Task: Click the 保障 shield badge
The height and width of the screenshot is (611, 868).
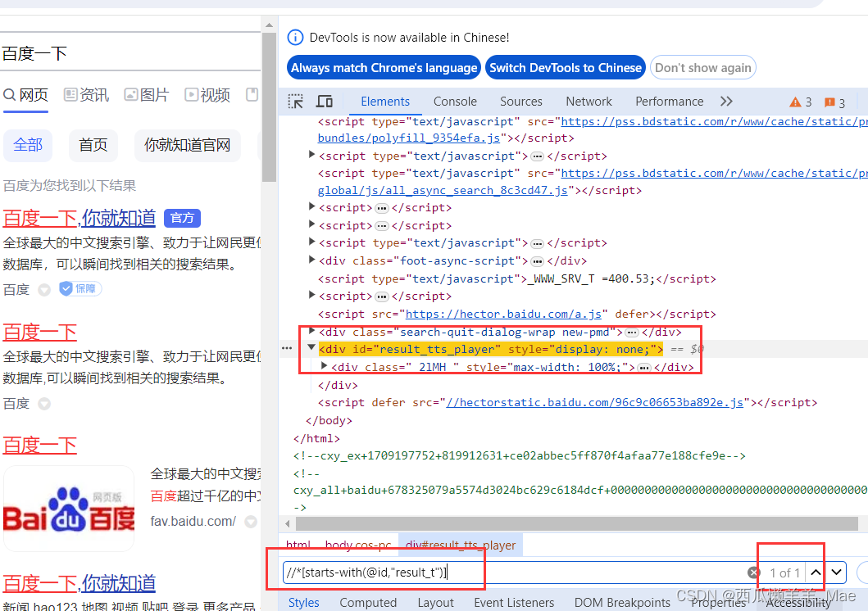Action: 80,288
